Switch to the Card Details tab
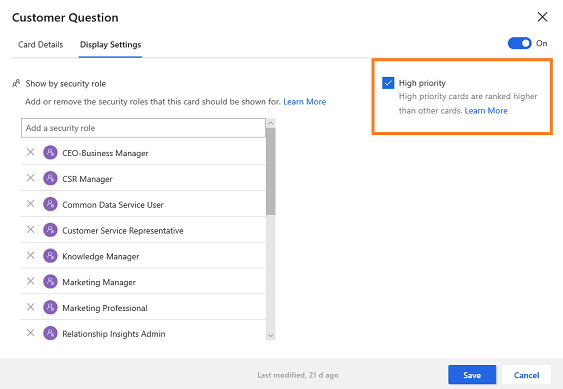Screen dimensions: 563x389 click(41, 45)
